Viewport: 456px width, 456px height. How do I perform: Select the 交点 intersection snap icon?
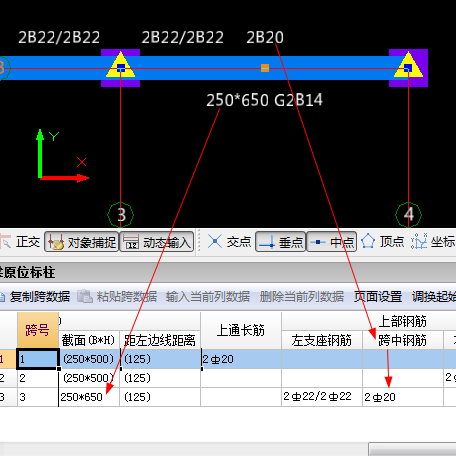point(215,241)
